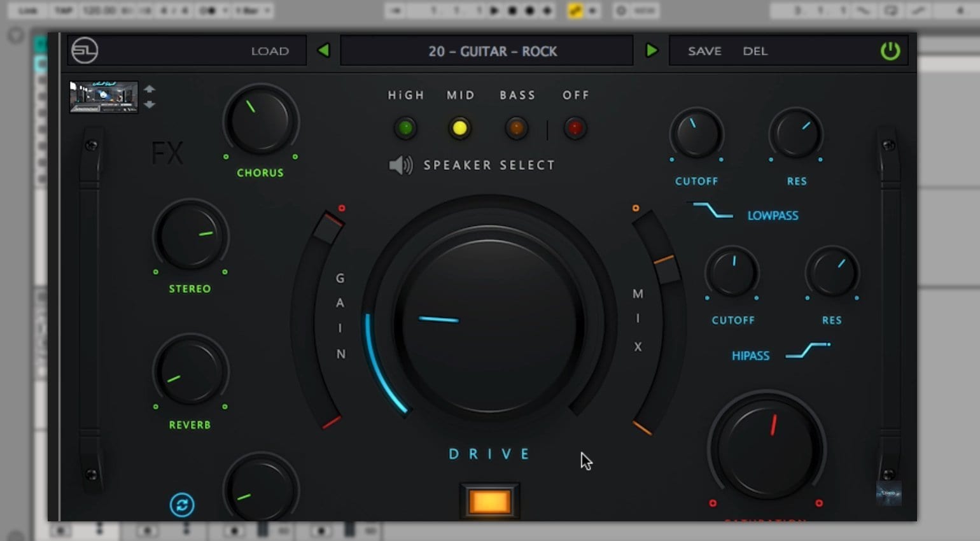
Task: Click the LOAD button
Action: [270, 51]
